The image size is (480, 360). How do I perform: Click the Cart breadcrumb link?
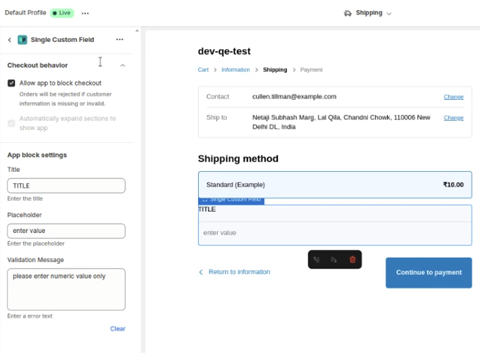(203, 70)
